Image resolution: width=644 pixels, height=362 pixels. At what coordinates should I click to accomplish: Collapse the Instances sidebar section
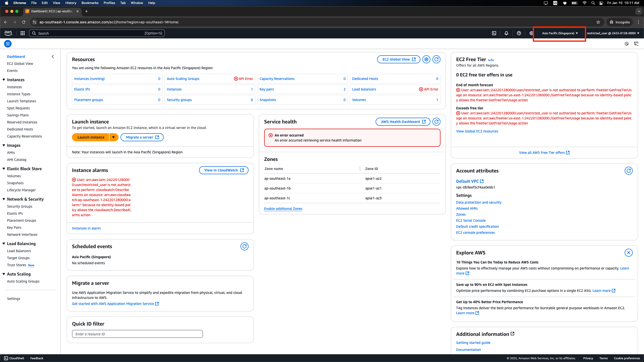click(x=4, y=80)
